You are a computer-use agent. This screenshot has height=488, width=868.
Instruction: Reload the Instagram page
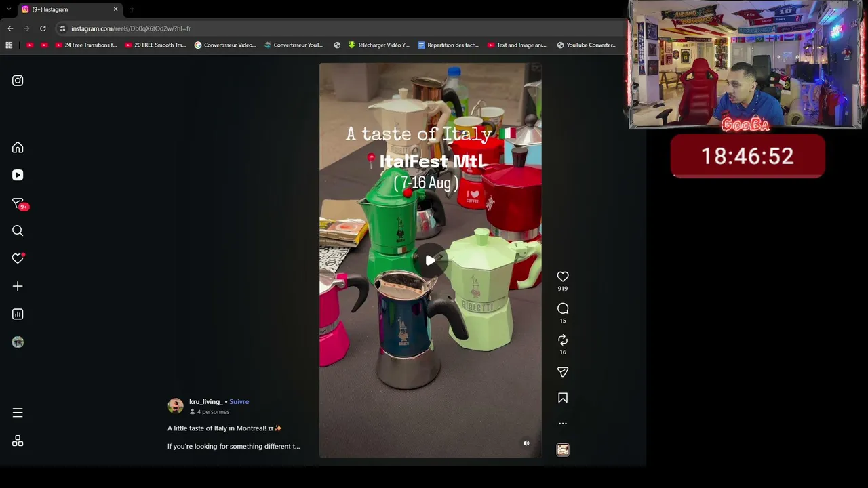pyautogui.click(x=43, y=28)
